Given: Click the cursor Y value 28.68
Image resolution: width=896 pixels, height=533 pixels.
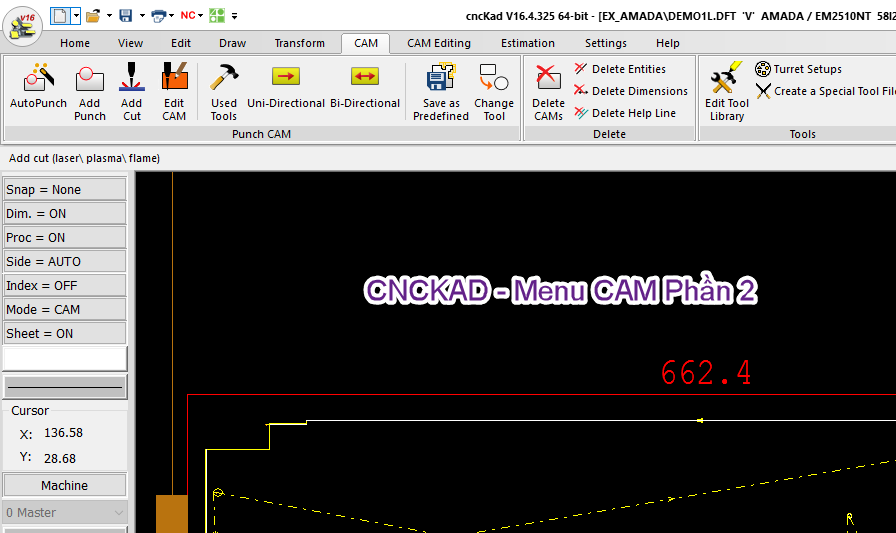Looking at the screenshot, I should [59, 458].
